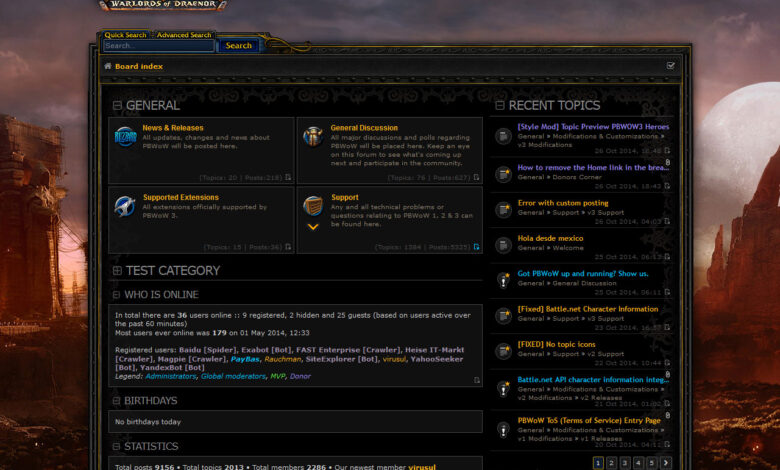
Task: Expand Support subforums with the yellow chevron
Action: [313, 227]
